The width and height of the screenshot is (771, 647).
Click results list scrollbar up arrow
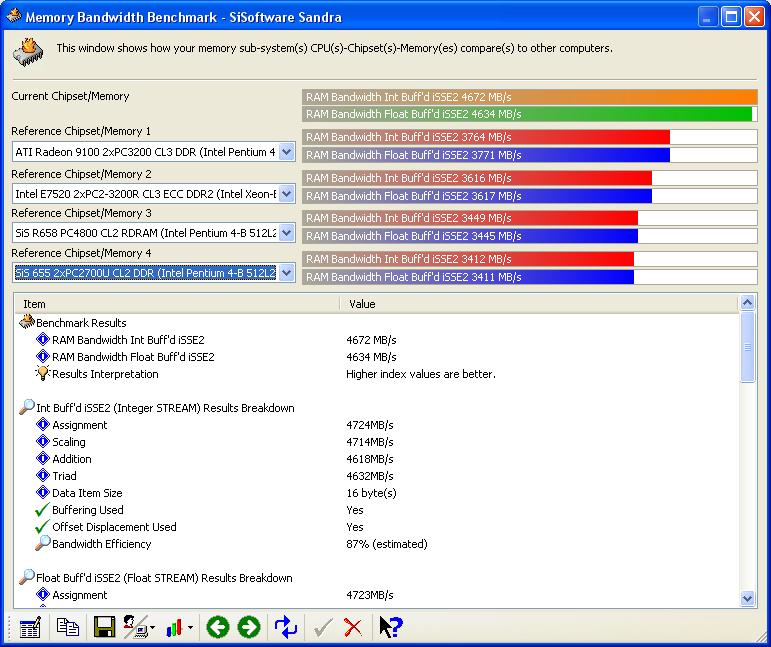[747, 303]
